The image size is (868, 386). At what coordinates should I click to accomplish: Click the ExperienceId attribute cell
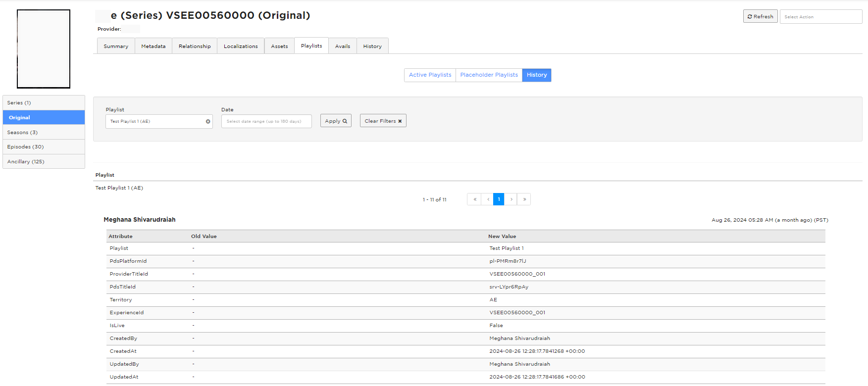[x=127, y=313]
